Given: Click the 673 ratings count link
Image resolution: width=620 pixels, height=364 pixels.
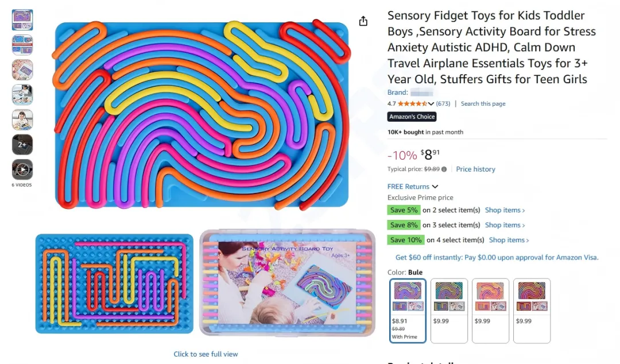Looking at the screenshot, I should click(x=443, y=104).
